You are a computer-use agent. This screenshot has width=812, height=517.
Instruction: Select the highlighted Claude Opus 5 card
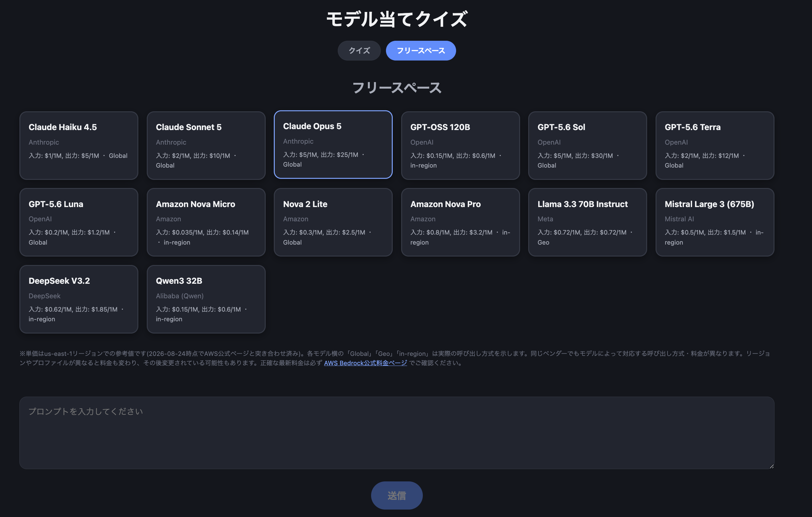click(x=333, y=144)
